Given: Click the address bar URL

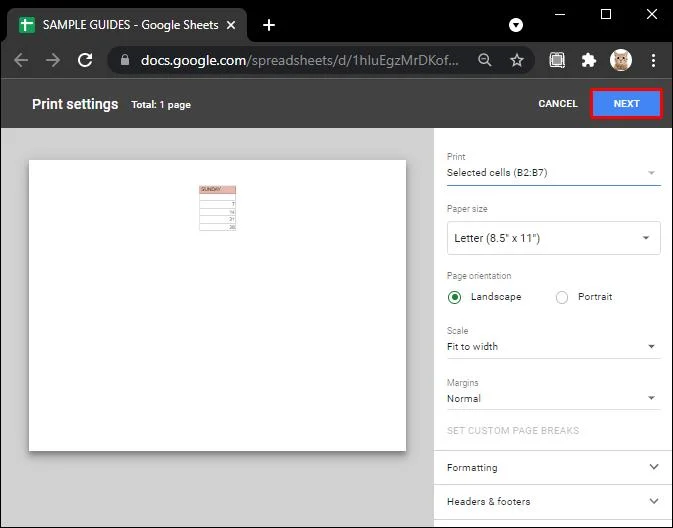Looking at the screenshot, I should [300, 60].
